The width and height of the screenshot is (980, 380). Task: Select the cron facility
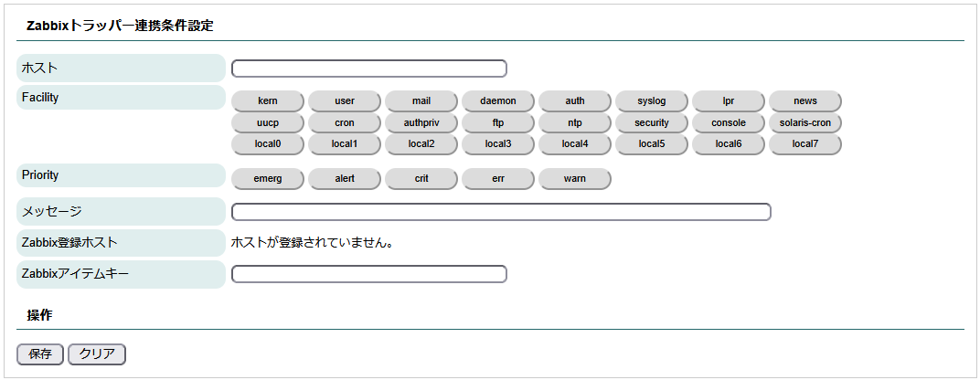345,122
